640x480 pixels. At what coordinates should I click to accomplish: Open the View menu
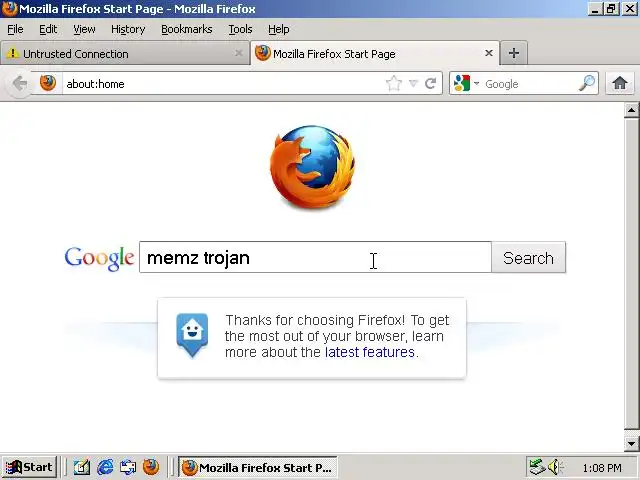[84, 29]
